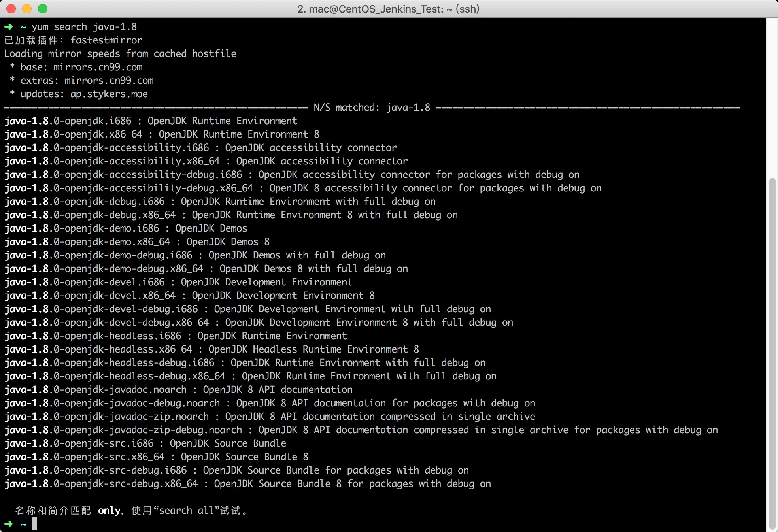Select the ap.stykers.moe updates mirror link
The width and height of the screenshot is (778, 532).
pos(109,94)
